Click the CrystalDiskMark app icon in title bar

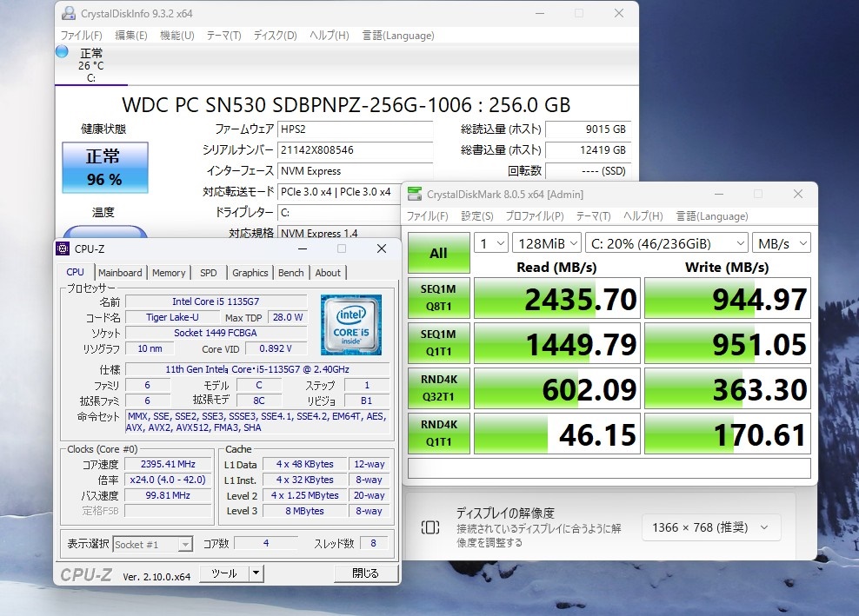(415, 194)
